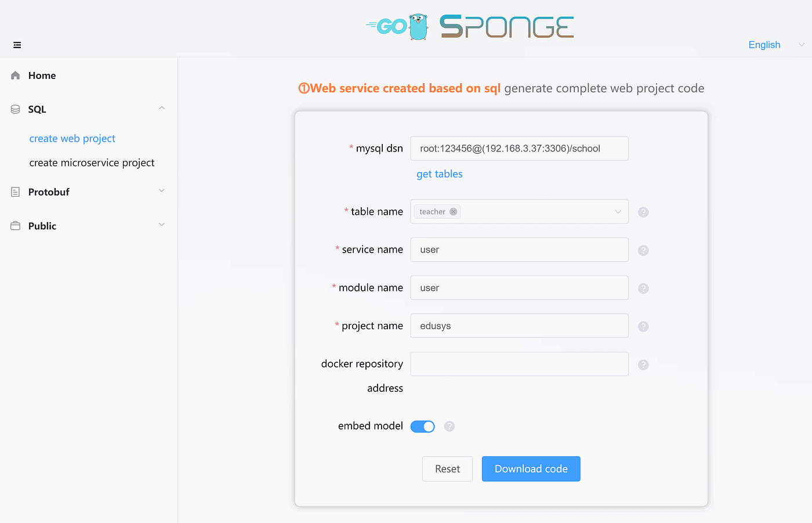The width and height of the screenshot is (812, 523).
Task: Click the Public briefcase icon
Action: tap(16, 226)
